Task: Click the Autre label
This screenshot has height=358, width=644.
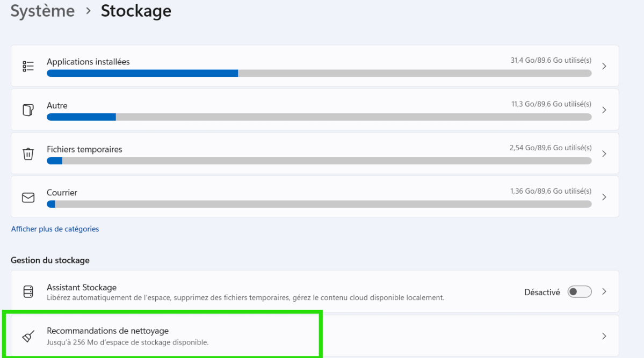Action: coord(57,106)
